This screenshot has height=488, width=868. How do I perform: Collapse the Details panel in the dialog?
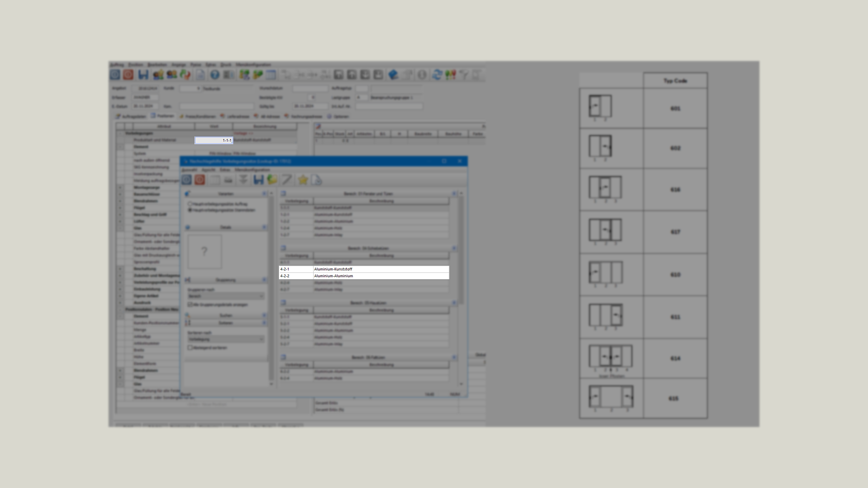(264, 227)
